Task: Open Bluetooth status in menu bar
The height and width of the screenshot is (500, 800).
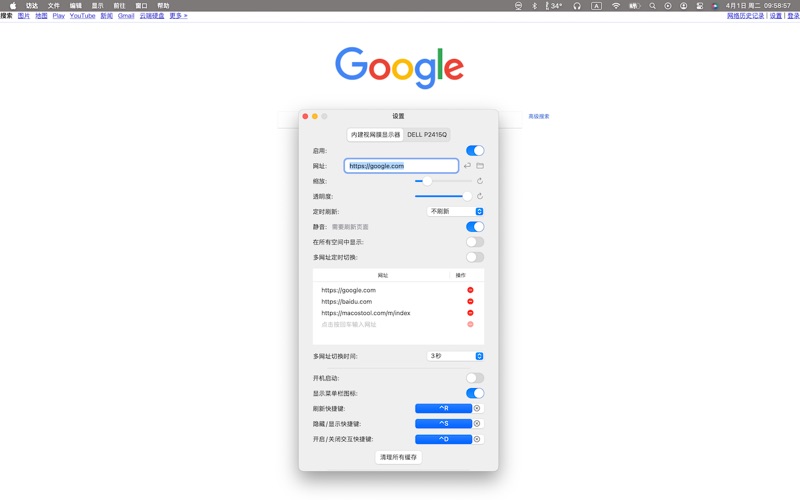Action: pyautogui.click(x=535, y=6)
